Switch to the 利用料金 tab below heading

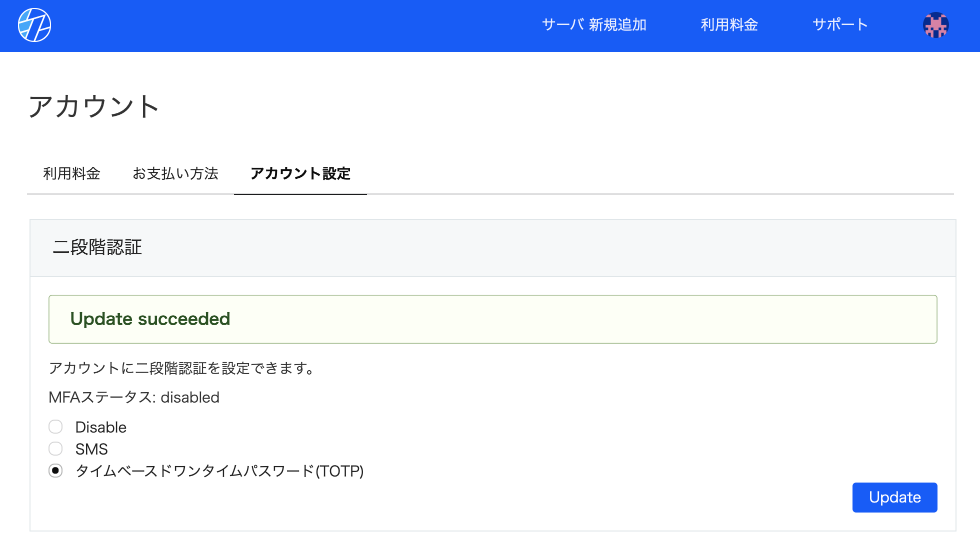(x=71, y=173)
